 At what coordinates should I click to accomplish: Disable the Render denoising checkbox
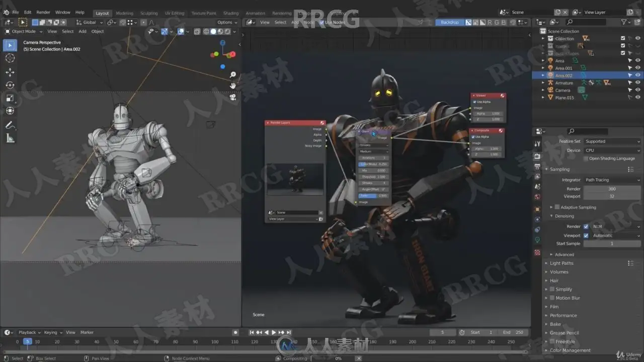point(586,226)
